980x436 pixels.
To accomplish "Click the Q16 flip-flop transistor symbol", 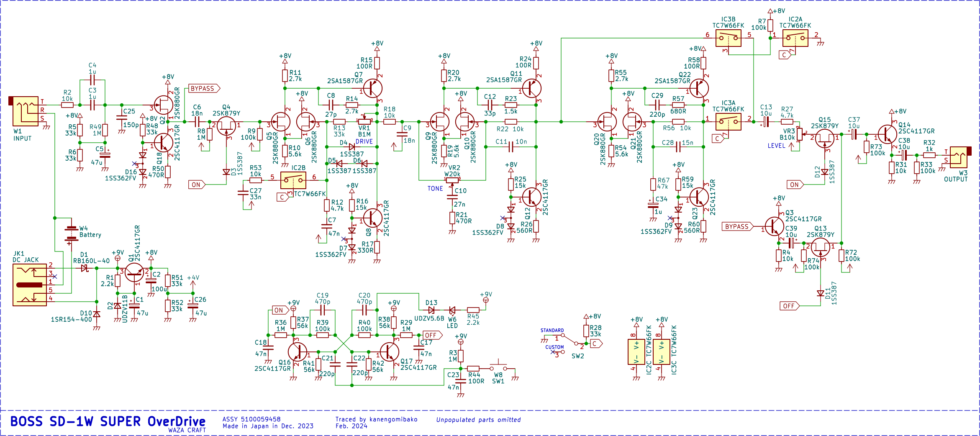I will pos(298,352).
